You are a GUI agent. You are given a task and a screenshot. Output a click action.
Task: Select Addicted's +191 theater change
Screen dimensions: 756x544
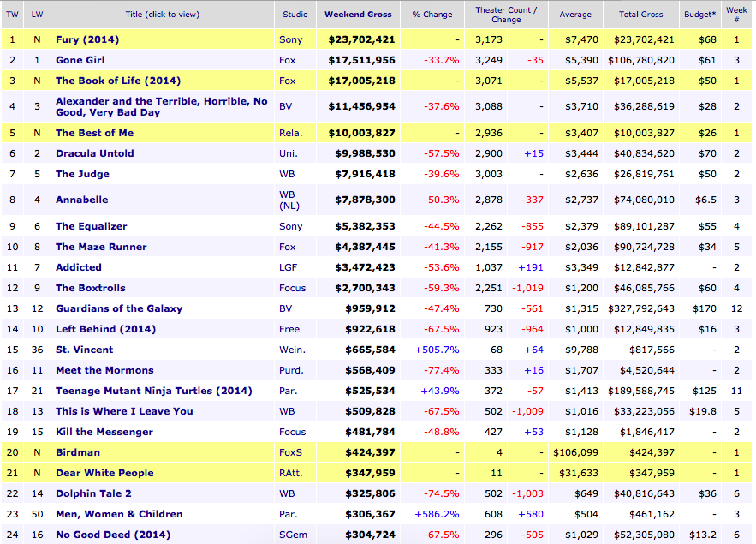531,267
